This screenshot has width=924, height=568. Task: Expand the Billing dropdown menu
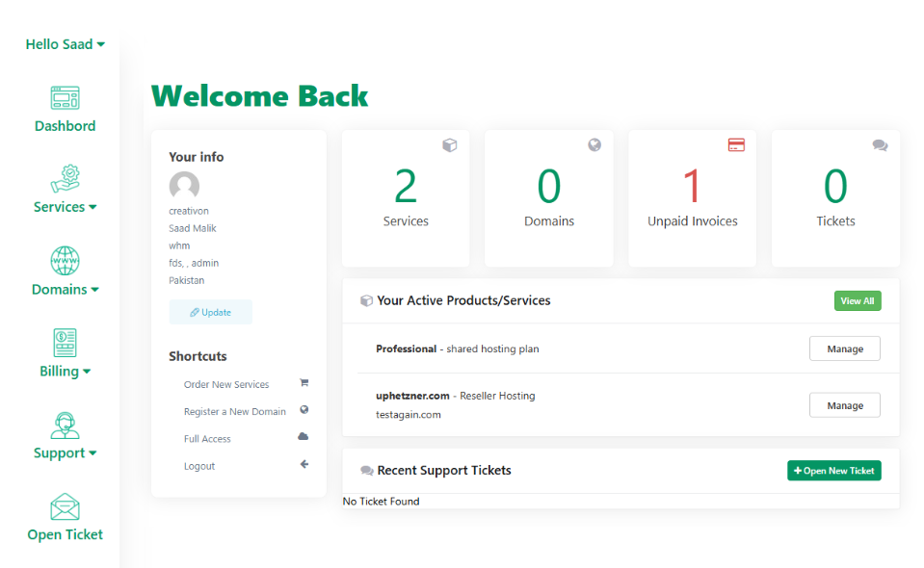[x=65, y=370]
